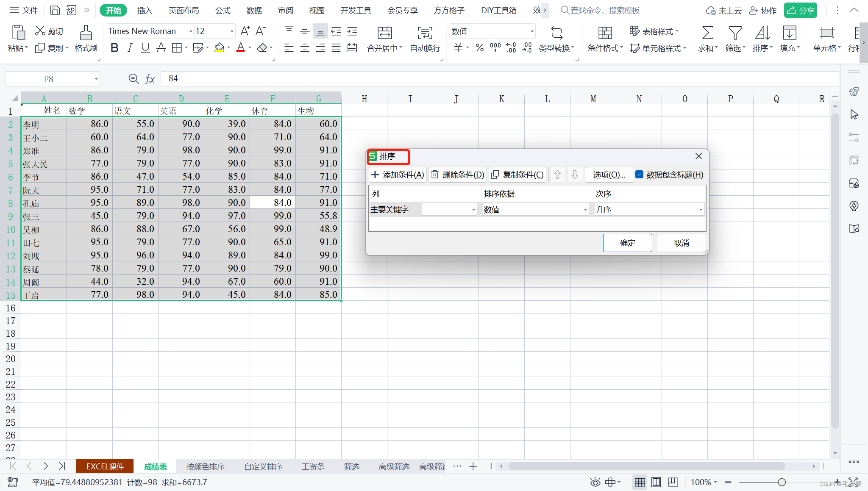Open the 数据 ribbon tab
The width and height of the screenshot is (868, 491).
[x=254, y=10]
